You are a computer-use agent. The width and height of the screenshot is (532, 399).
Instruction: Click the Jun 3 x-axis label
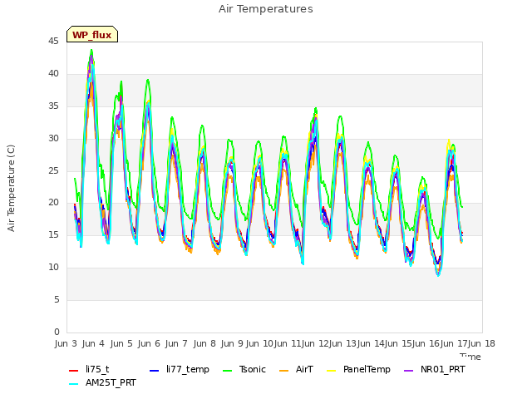[66, 343]
